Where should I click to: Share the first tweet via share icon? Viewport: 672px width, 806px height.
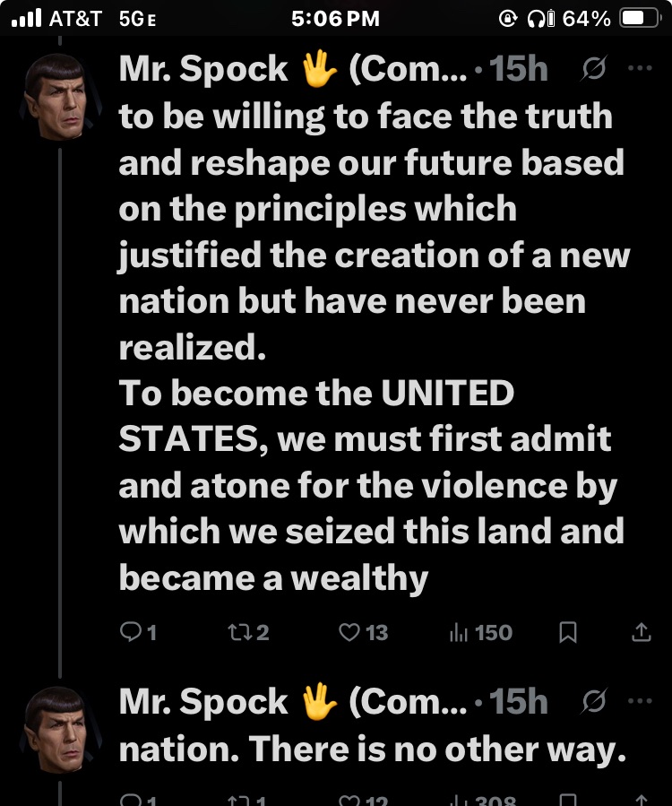641,633
